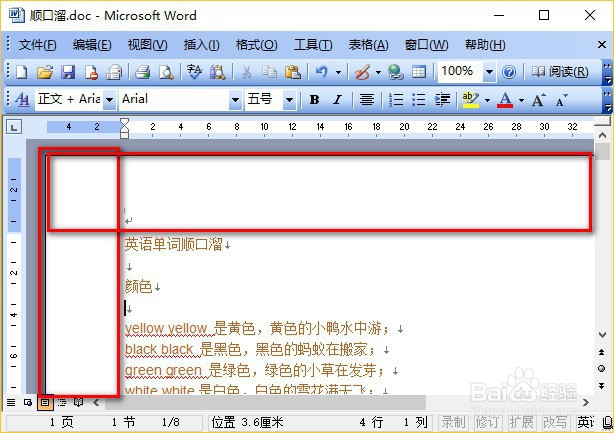614x433 pixels.
Task: Undo the last action
Action: 321,72
